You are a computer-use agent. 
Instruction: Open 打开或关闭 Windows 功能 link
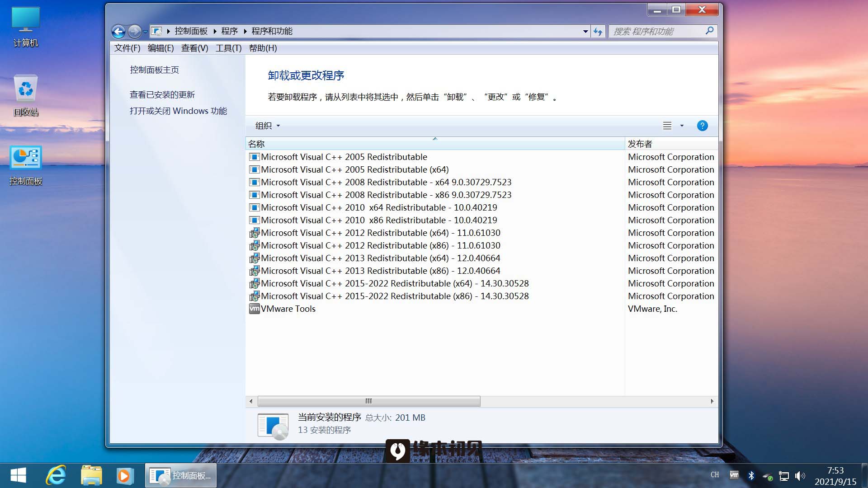(x=178, y=111)
